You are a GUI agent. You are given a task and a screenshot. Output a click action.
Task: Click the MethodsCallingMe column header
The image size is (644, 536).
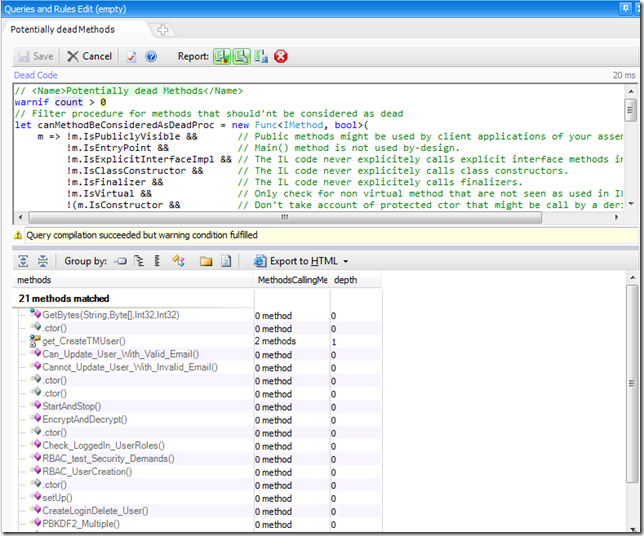click(292, 281)
